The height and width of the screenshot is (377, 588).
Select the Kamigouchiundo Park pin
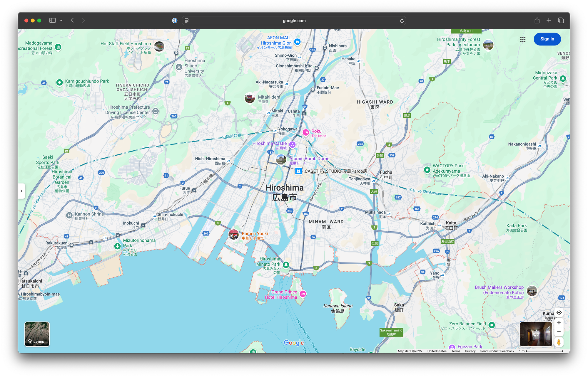tap(59, 83)
